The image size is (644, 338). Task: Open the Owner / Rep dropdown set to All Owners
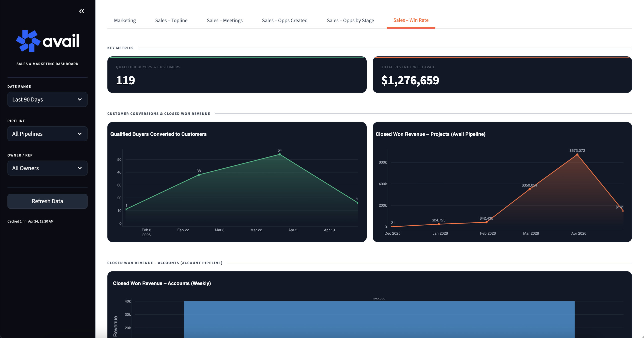(47, 168)
